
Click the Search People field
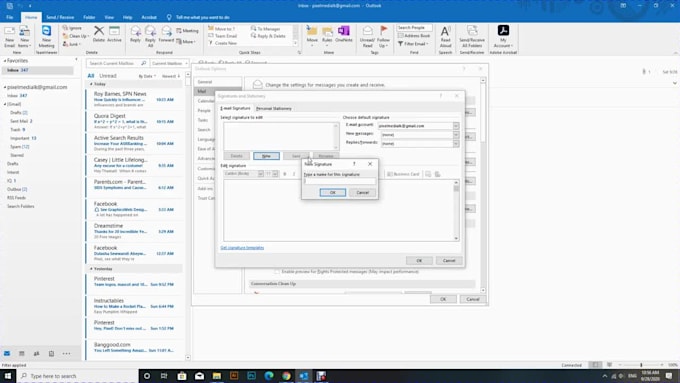click(x=414, y=28)
